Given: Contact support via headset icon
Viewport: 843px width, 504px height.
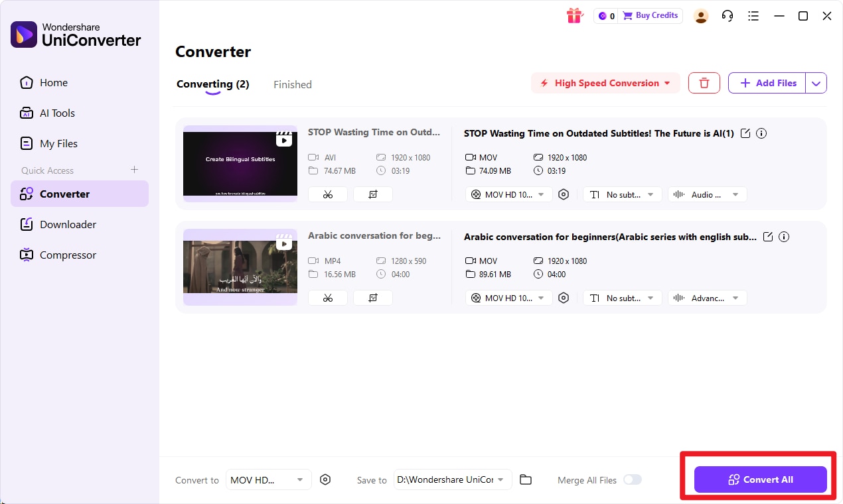Looking at the screenshot, I should (x=727, y=15).
